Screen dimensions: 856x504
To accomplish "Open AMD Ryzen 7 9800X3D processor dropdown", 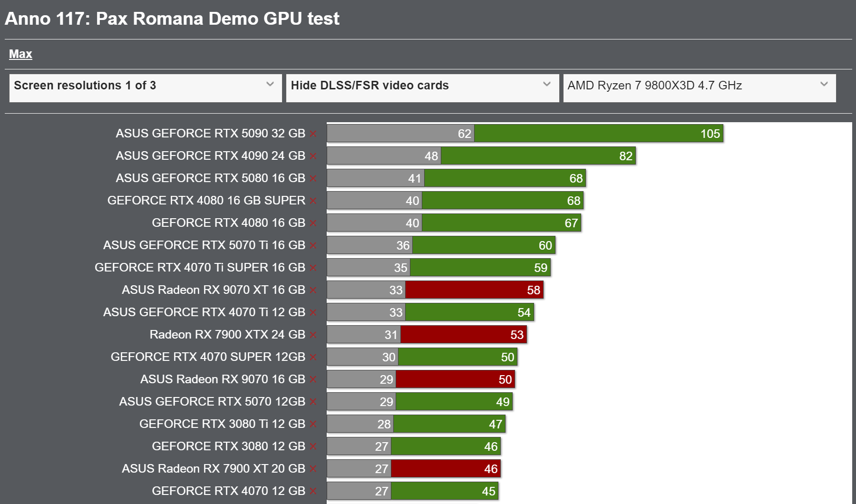I will click(700, 88).
